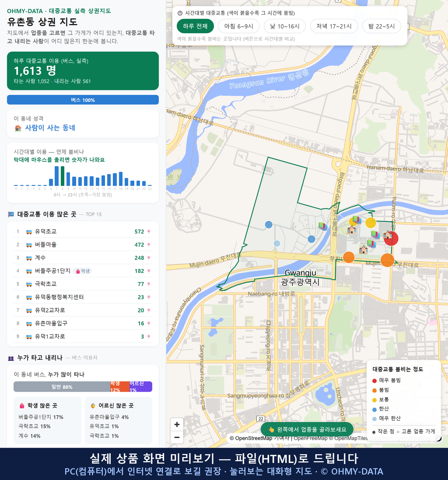Click the location pin on 유덕1교차로 row

click(x=149, y=337)
